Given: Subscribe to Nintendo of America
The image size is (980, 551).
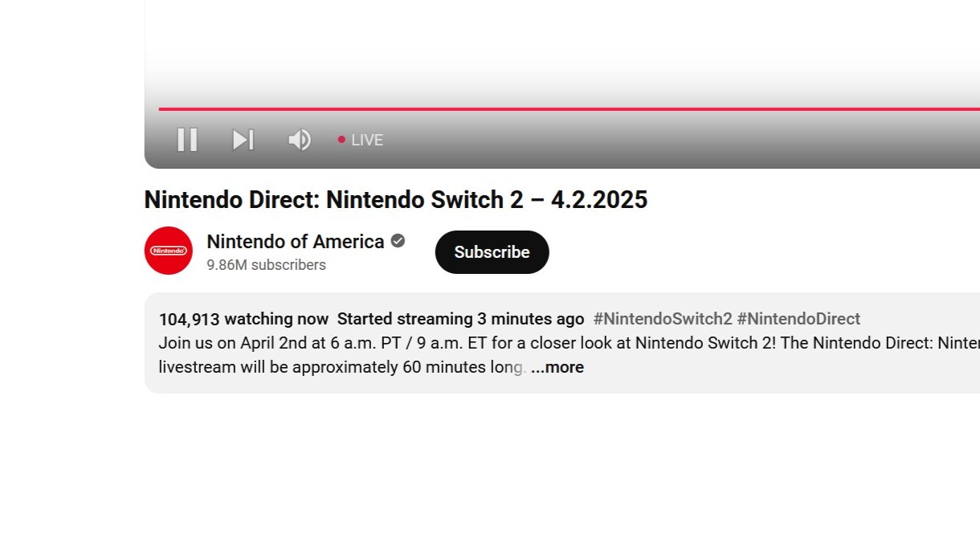Looking at the screenshot, I should coord(492,252).
